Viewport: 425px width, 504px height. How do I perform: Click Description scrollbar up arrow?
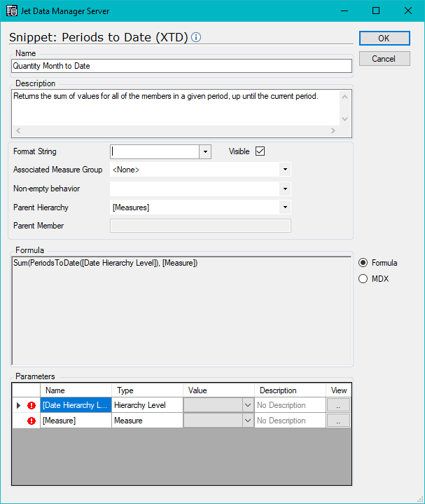tap(344, 97)
